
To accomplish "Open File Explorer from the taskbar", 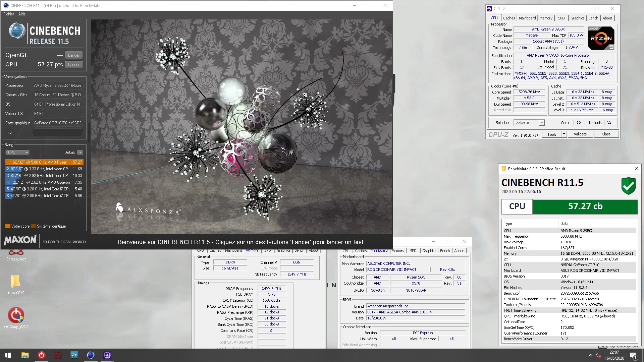I will [x=25, y=355].
